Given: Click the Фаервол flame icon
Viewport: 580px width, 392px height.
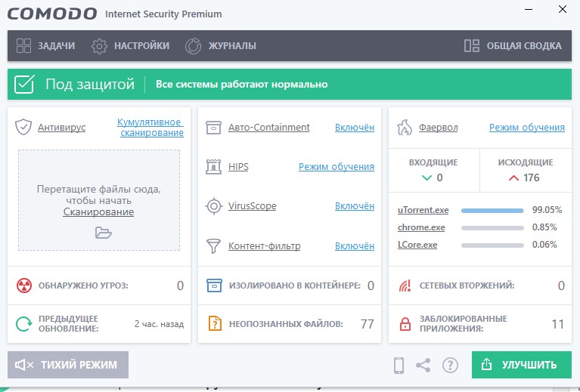Looking at the screenshot, I should tap(405, 128).
